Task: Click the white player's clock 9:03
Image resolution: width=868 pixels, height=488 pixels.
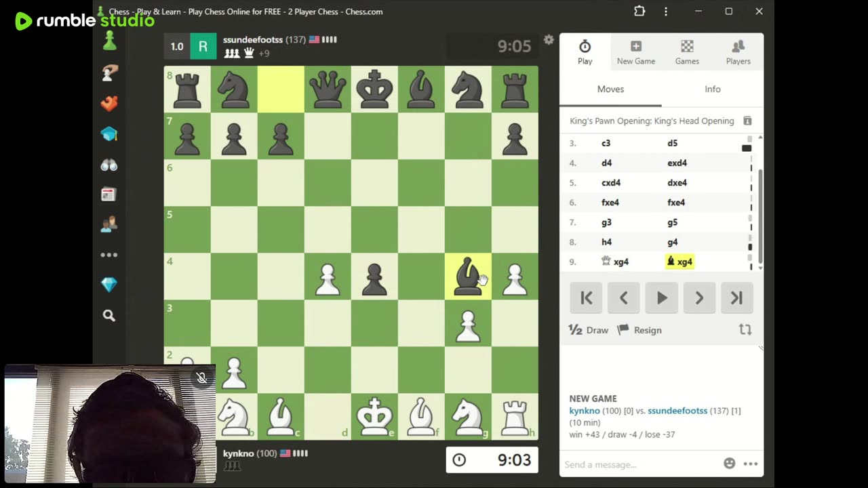Action: tap(492, 460)
